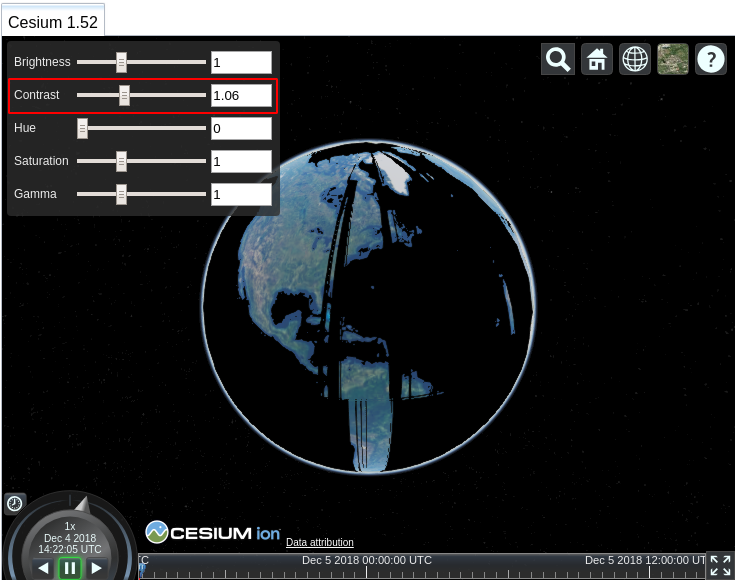Click the Contrast slider handle

pyautogui.click(x=124, y=95)
